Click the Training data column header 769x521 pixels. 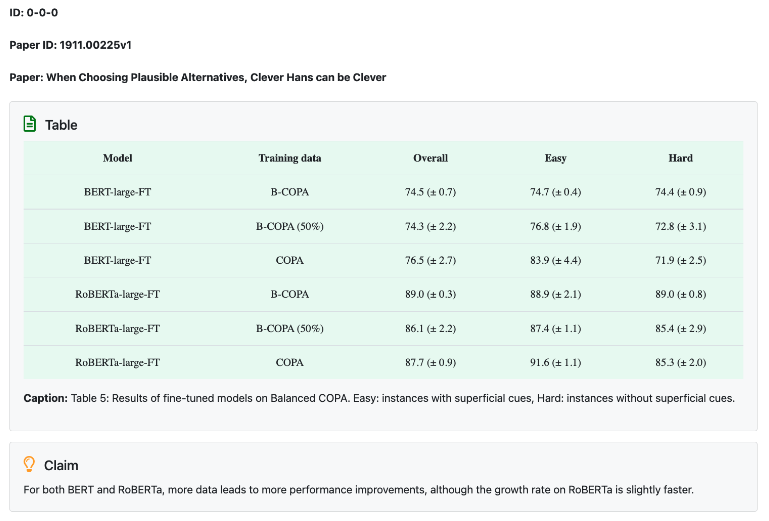pyautogui.click(x=289, y=158)
